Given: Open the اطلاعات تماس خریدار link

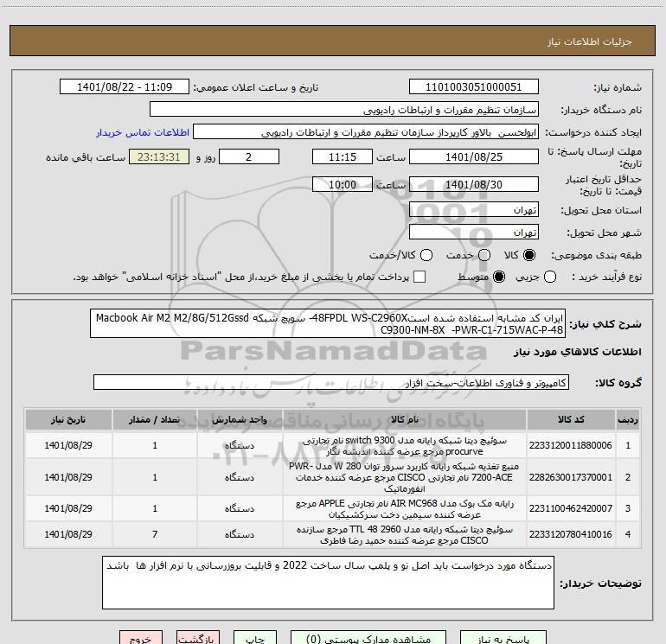Looking at the screenshot, I should (143, 132).
